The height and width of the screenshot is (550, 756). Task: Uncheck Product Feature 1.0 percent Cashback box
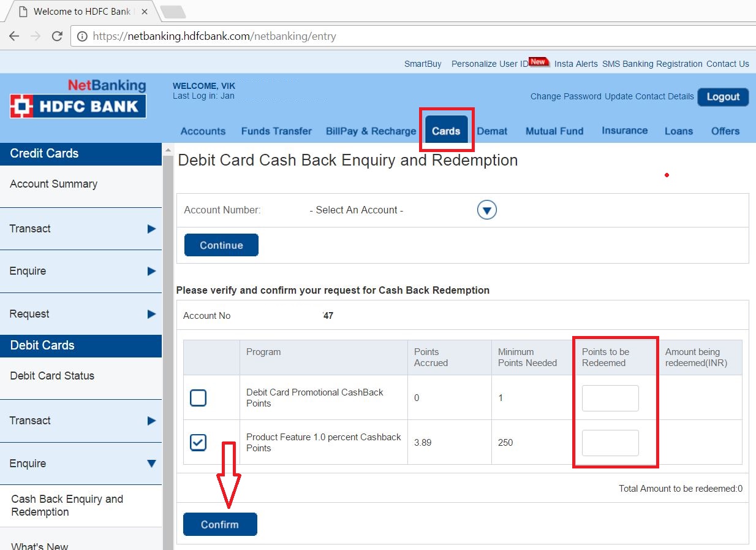(198, 442)
